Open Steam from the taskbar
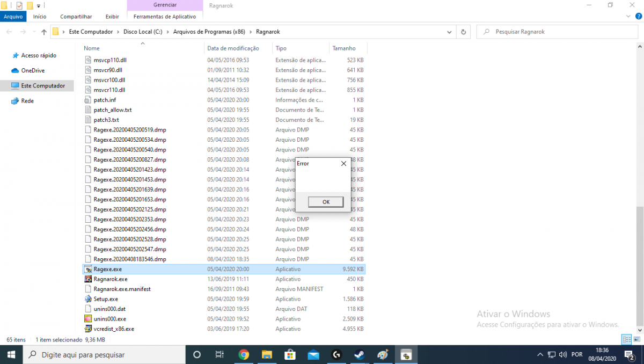The width and height of the screenshot is (644, 364). (359, 354)
